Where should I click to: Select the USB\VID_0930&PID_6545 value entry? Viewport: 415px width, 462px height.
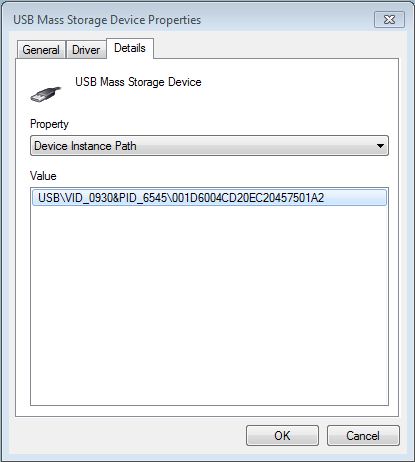coord(209,198)
